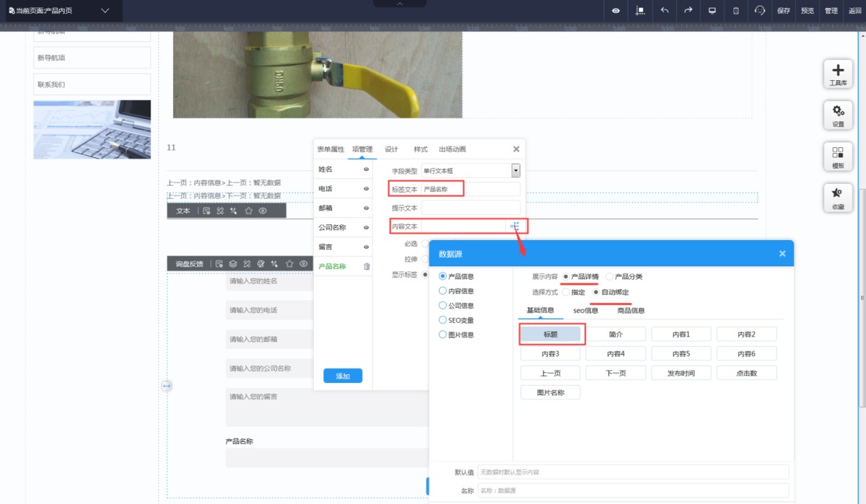866x504 pixels.
Task: Click the redo arrow in top toolbar
Action: click(688, 11)
